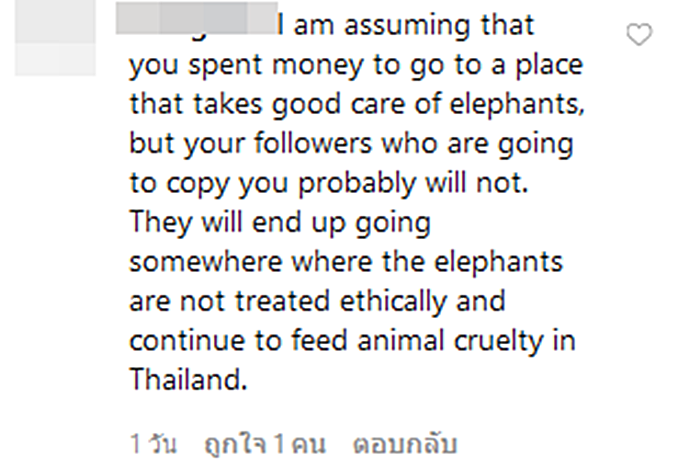Click the line 'They will end up going'
Screen dimensions: 700x467
280,223
